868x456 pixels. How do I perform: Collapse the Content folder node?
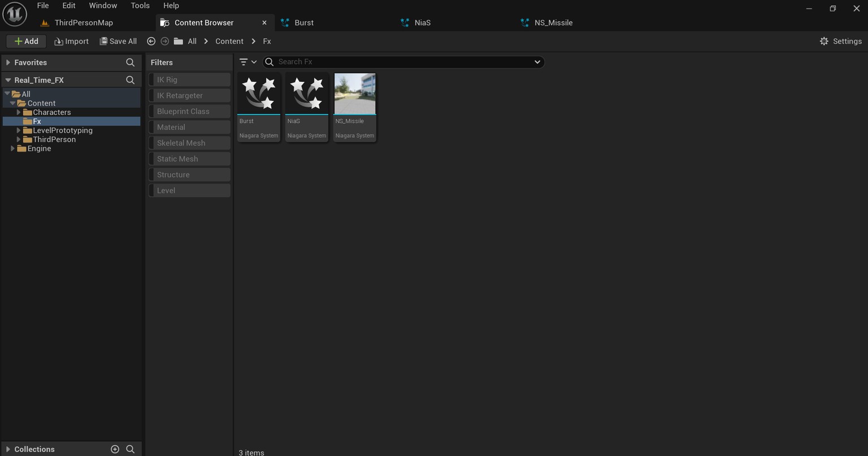click(x=13, y=103)
